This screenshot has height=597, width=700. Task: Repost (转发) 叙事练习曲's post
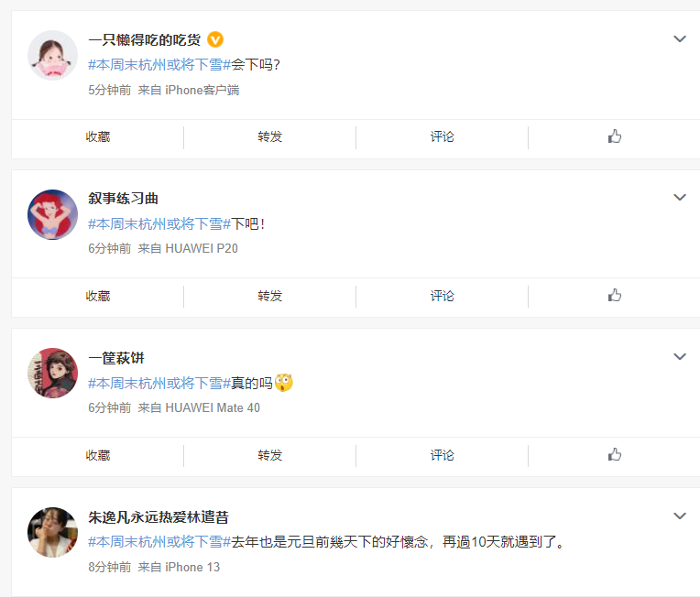coord(270,296)
